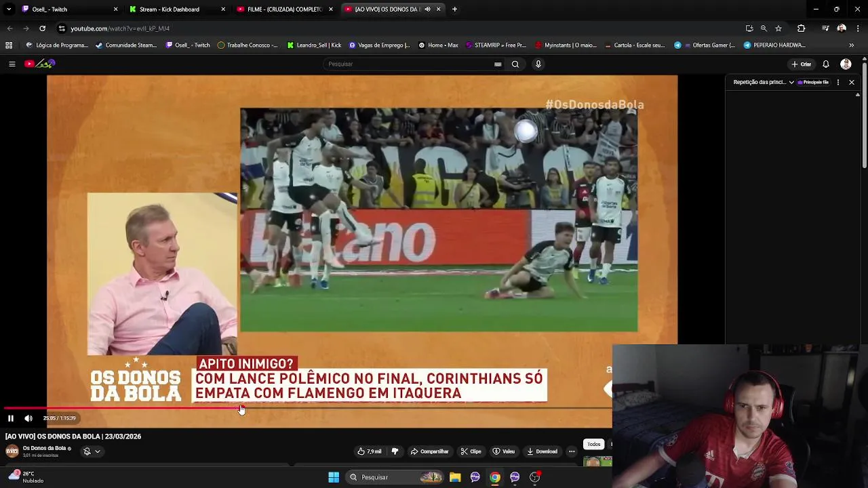Open the Vagas de Emprego bookmark
868x488 pixels.
(379, 45)
